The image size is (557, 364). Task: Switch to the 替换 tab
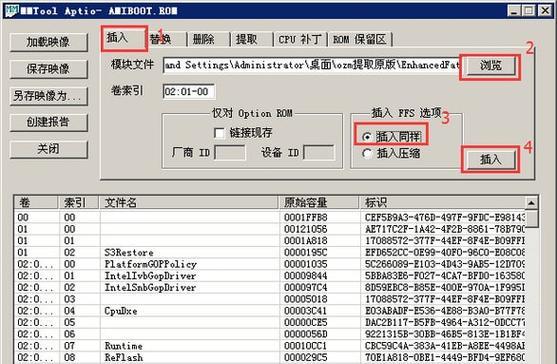(x=166, y=39)
